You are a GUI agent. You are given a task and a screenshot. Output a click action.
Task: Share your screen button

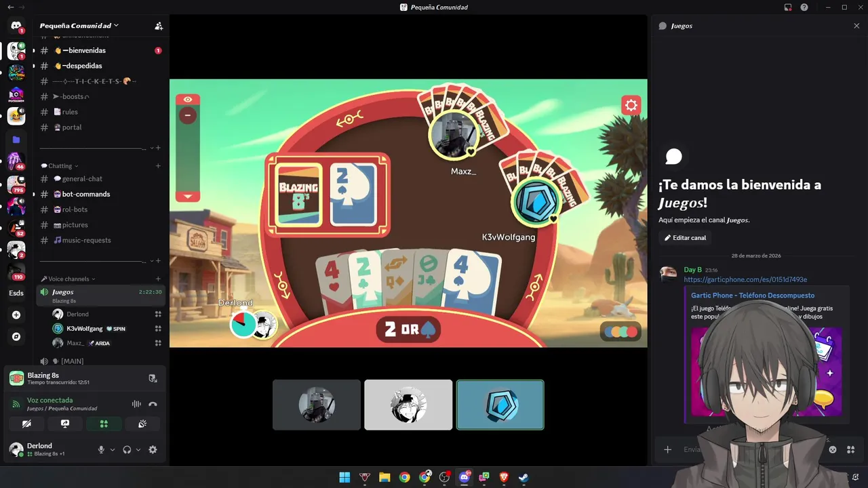click(x=65, y=424)
